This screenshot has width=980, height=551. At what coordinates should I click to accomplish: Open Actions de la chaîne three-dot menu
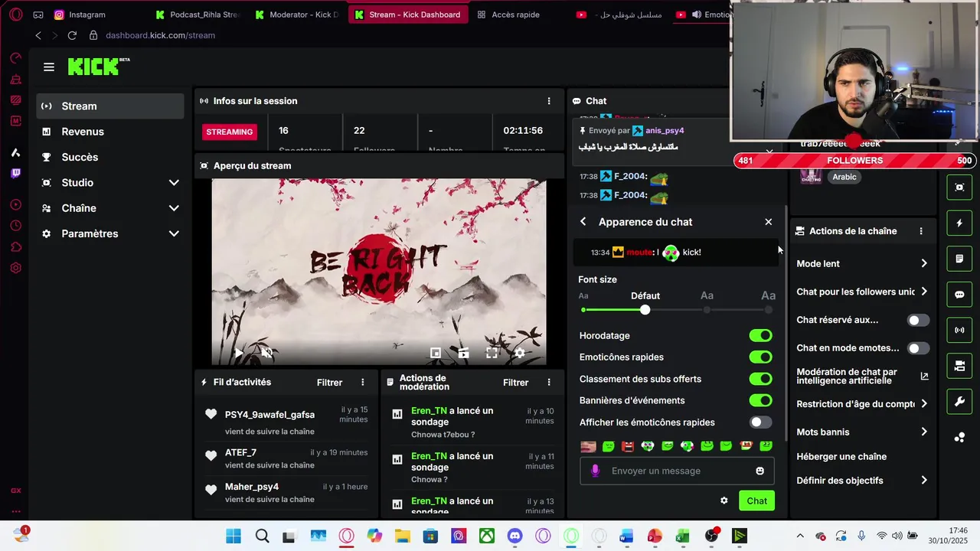pyautogui.click(x=921, y=231)
